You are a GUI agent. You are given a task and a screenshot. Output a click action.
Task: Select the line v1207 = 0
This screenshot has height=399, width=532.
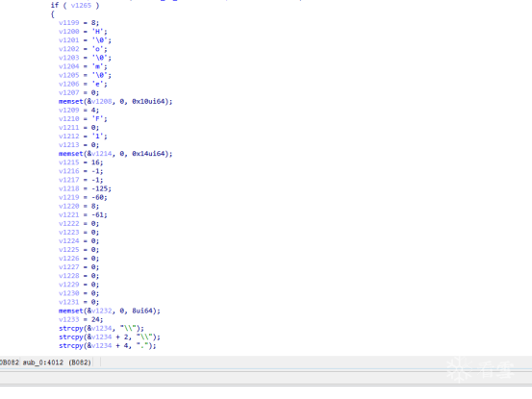tap(79, 92)
